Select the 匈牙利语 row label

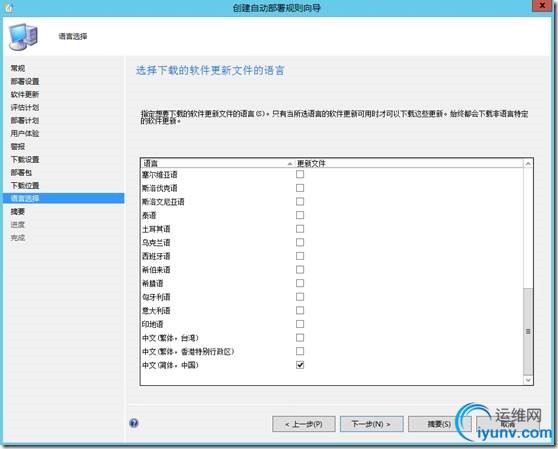156,297
